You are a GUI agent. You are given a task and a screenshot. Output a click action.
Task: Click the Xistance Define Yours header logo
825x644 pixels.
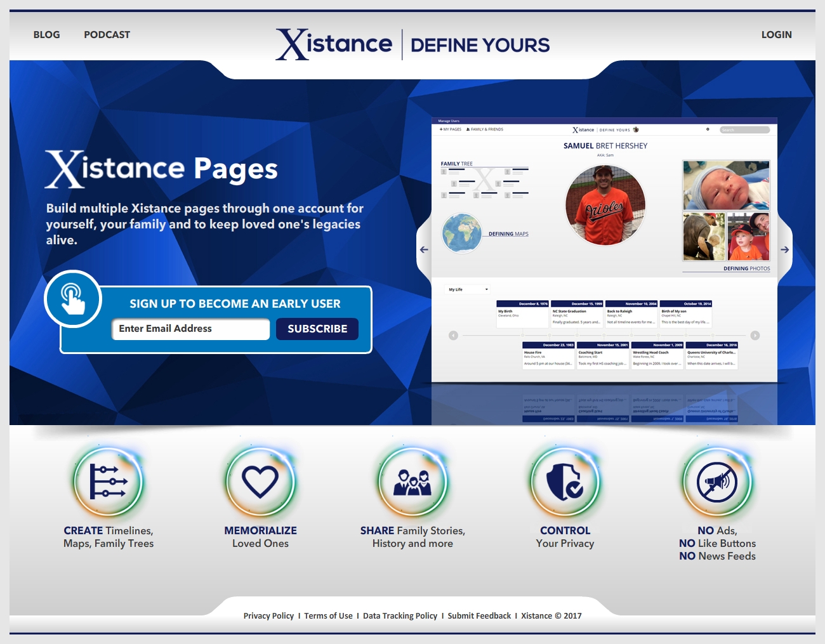click(x=412, y=44)
